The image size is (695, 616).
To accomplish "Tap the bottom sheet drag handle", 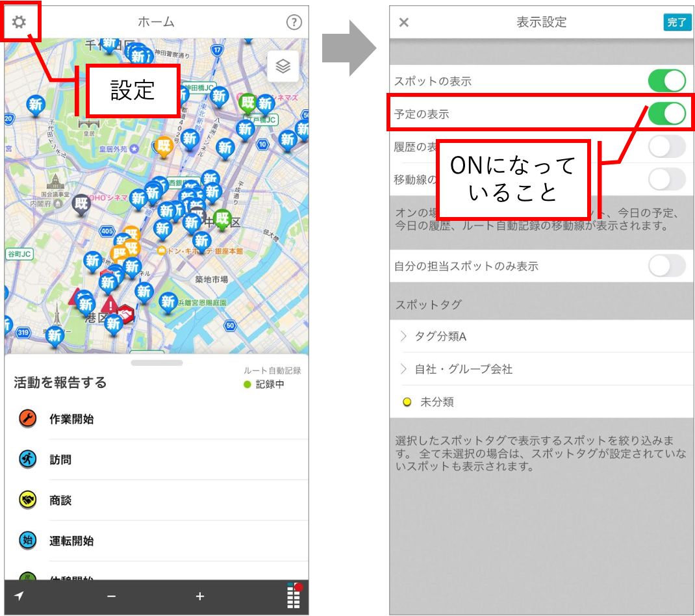I will click(x=157, y=363).
